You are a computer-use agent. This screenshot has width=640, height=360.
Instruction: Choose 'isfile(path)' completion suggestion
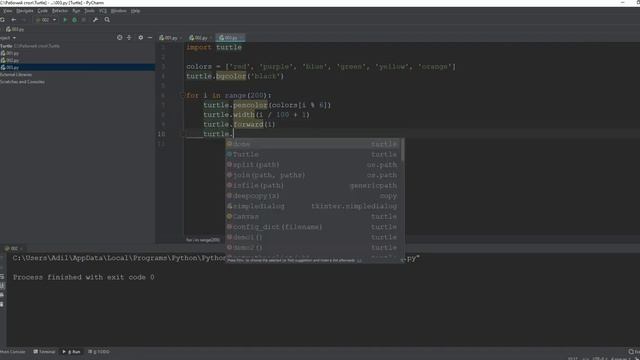click(313, 186)
